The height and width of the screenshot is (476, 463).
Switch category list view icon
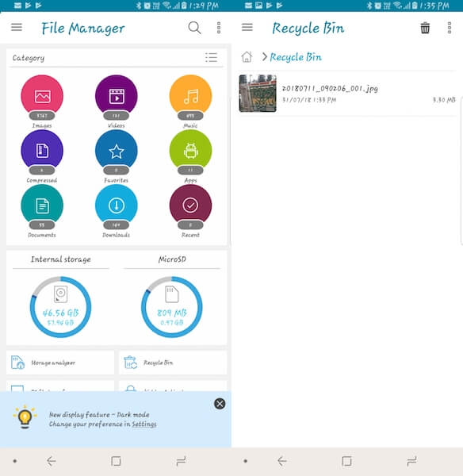click(x=211, y=57)
